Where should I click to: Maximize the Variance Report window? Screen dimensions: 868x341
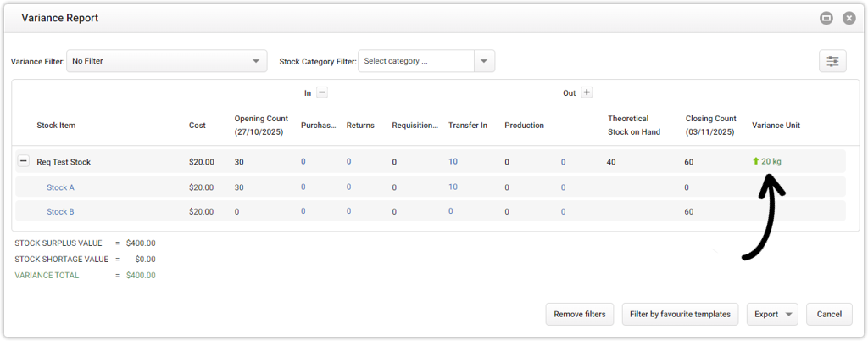826,18
